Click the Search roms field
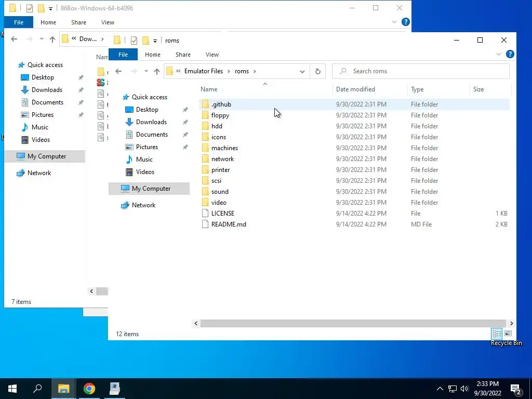Image resolution: width=532 pixels, height=399 pixels. (421, 71)
